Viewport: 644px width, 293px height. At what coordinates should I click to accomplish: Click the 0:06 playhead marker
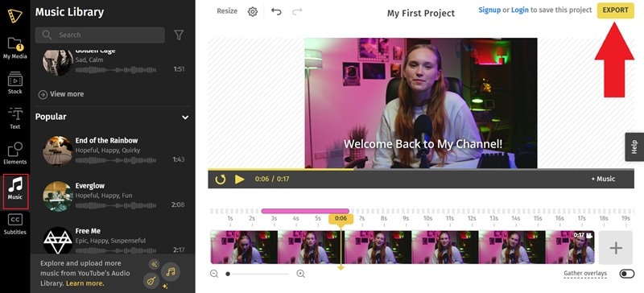point(341,219)
